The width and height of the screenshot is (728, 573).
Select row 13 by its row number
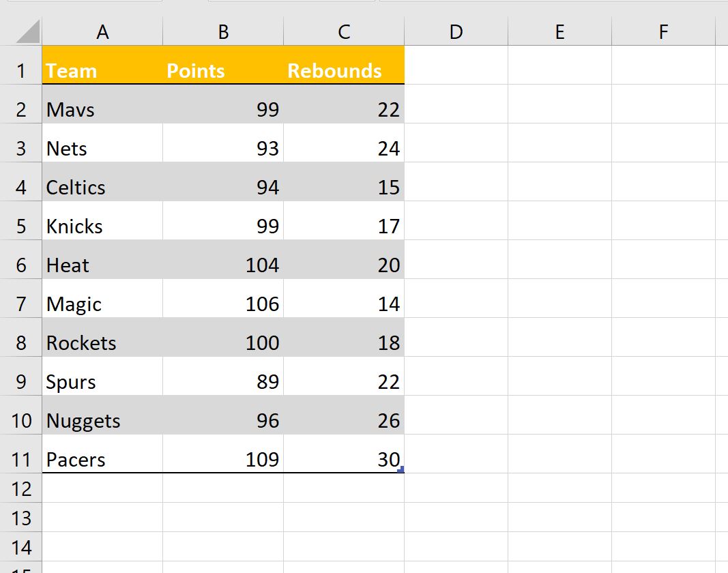click(x=20, y=518)
